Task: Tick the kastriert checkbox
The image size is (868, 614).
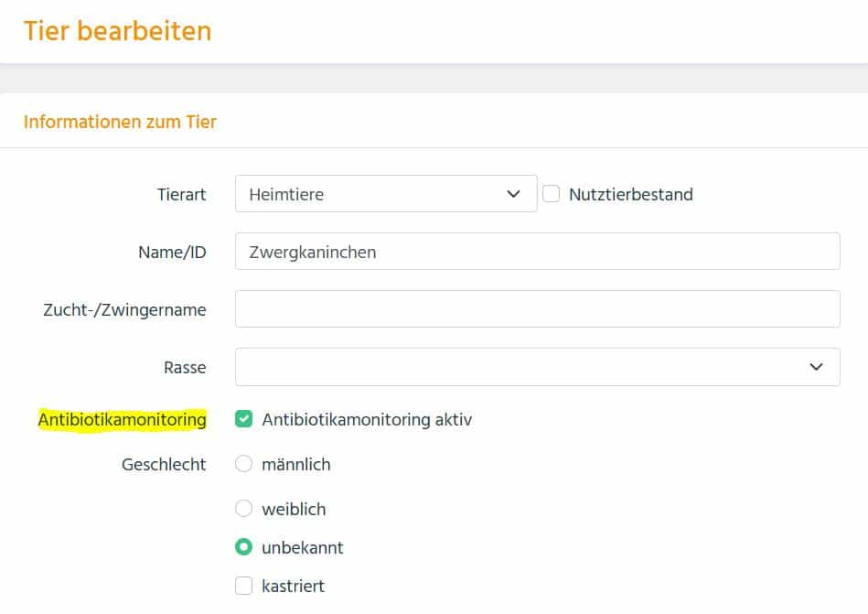Action: pyautogui.click(x=243, y=586)
